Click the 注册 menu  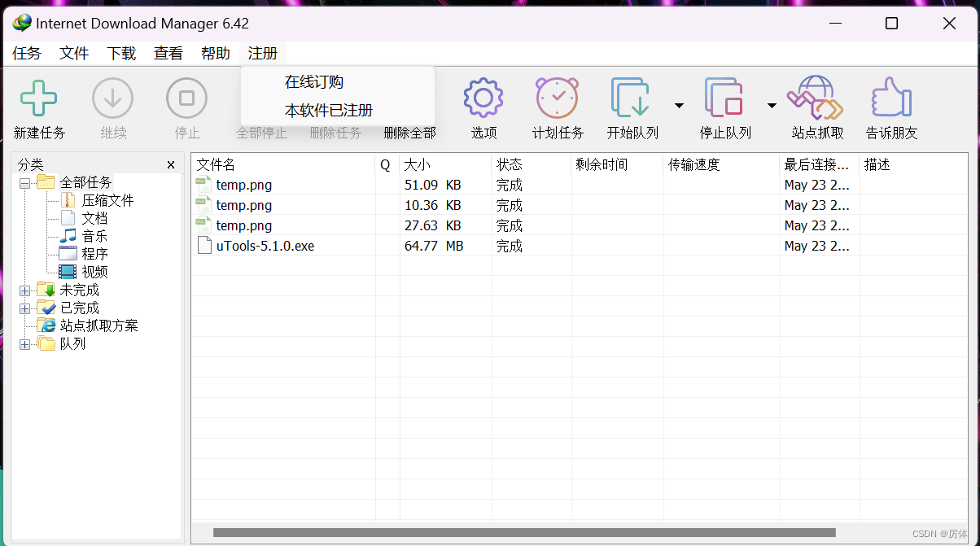(x=263, y=54)
